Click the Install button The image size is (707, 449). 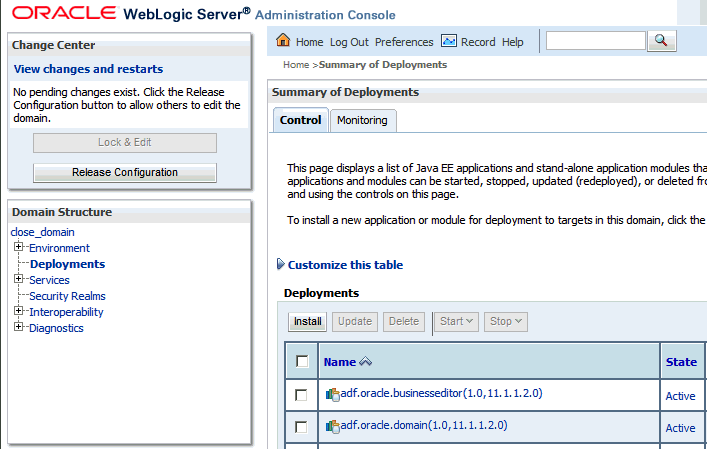tap(307, 321)
